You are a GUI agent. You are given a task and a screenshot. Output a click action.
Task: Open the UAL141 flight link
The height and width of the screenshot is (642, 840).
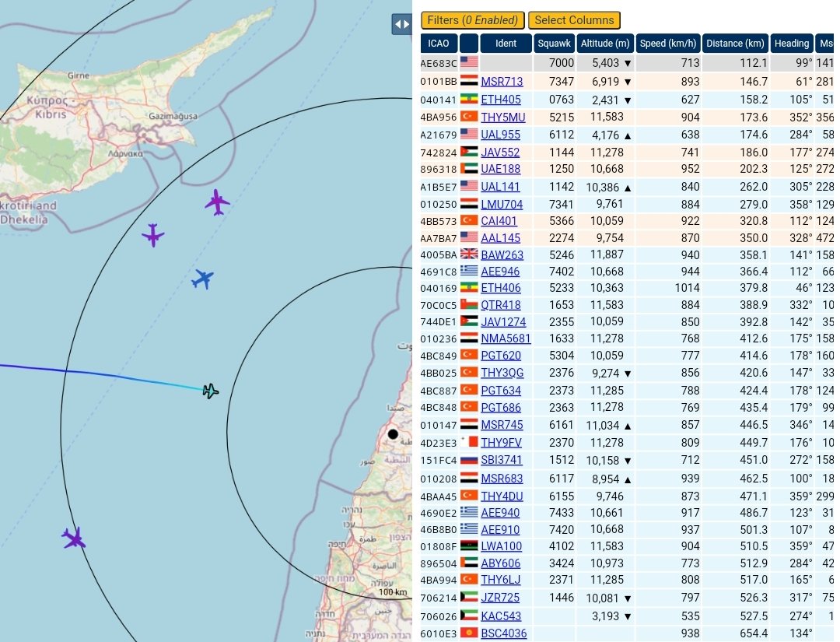[x=500, y=187]
